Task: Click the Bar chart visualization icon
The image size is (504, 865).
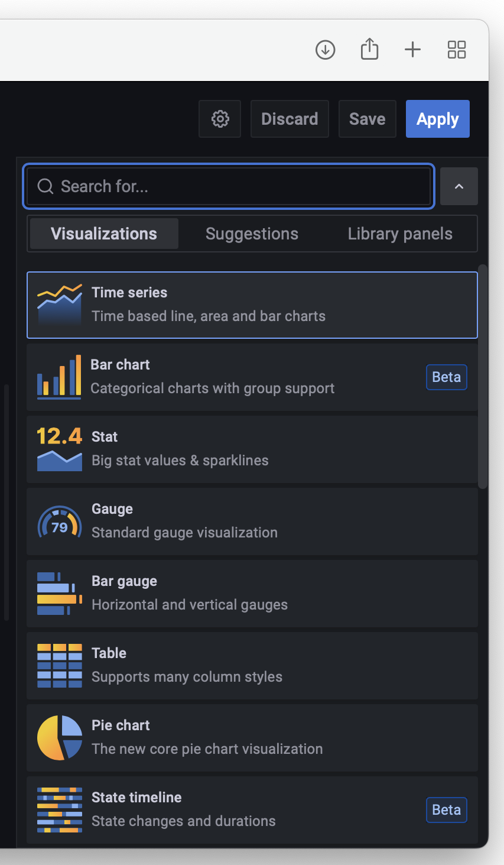Action: (x=59, y=377)
